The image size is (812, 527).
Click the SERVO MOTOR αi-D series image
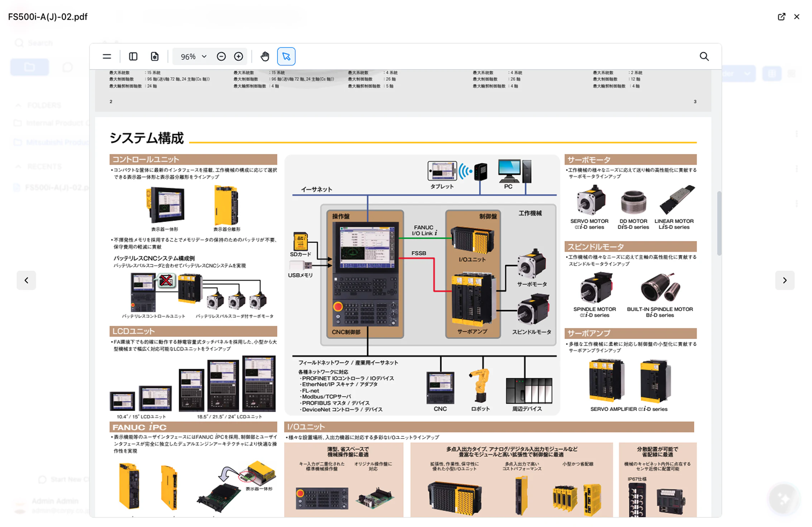(591, 200)
